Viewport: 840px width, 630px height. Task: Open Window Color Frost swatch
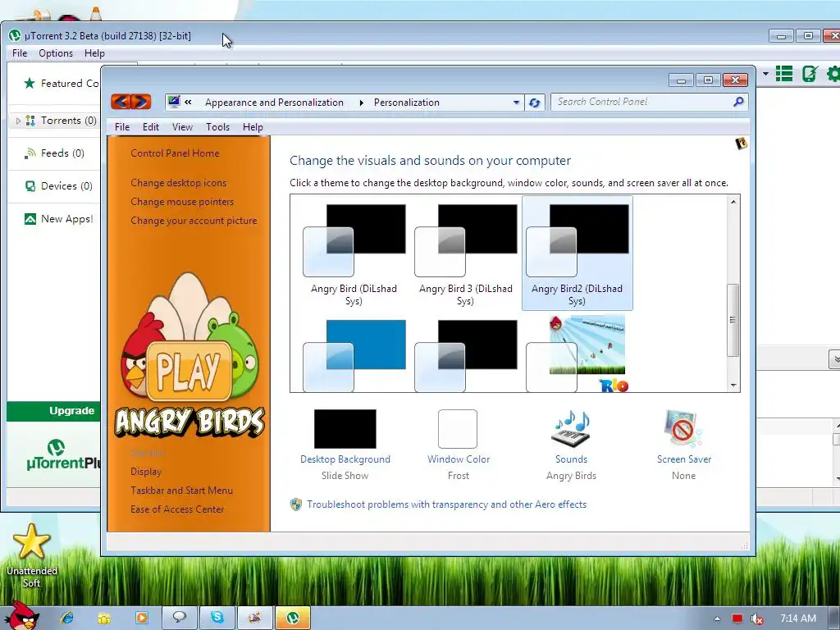(458, 429)
